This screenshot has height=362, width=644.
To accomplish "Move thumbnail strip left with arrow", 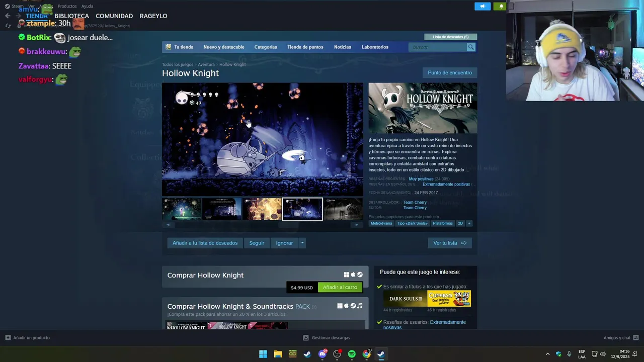I will coord(168,225).
